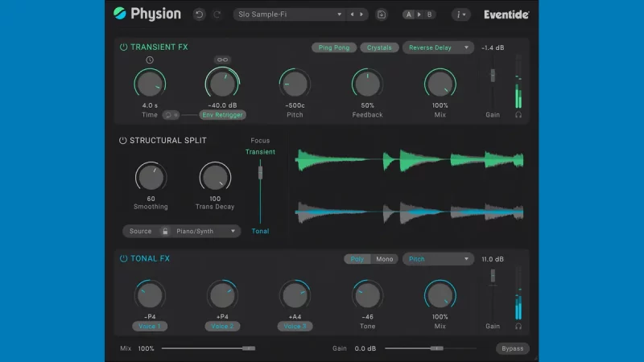Screen dimensions: 644x362
Task: Click the Voice 2 label button
Action: point(222,326)
